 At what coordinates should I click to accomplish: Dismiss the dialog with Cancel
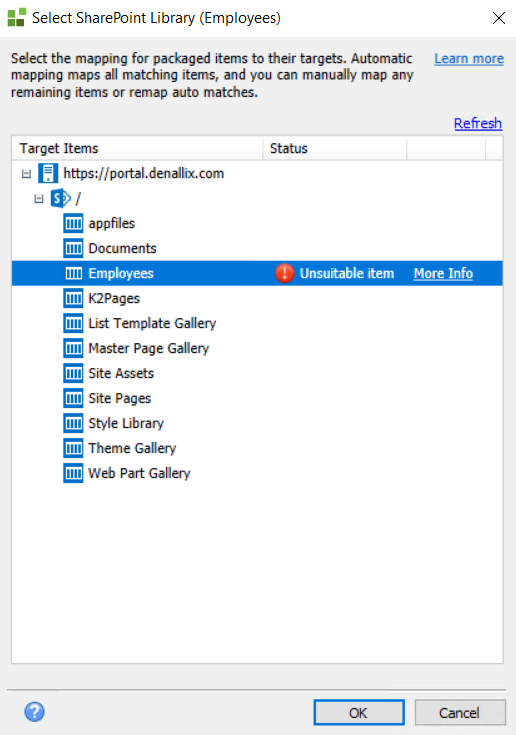460,712
